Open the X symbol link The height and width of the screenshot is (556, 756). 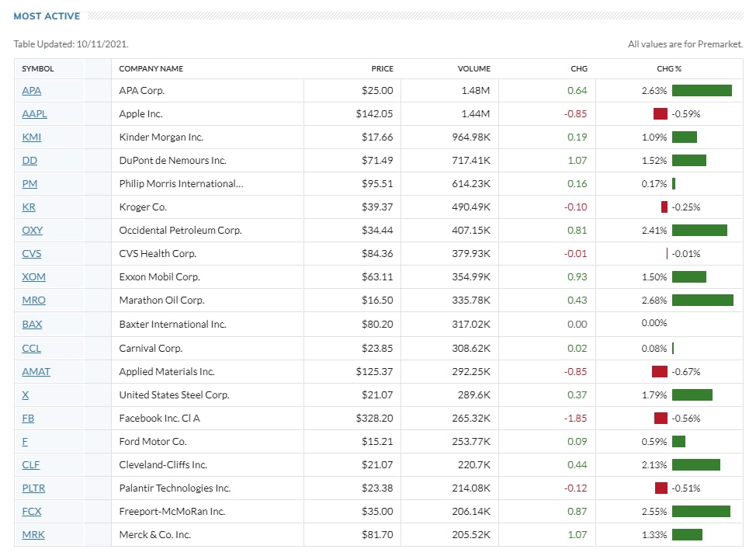pyautogui.click(x=25, y=395)
